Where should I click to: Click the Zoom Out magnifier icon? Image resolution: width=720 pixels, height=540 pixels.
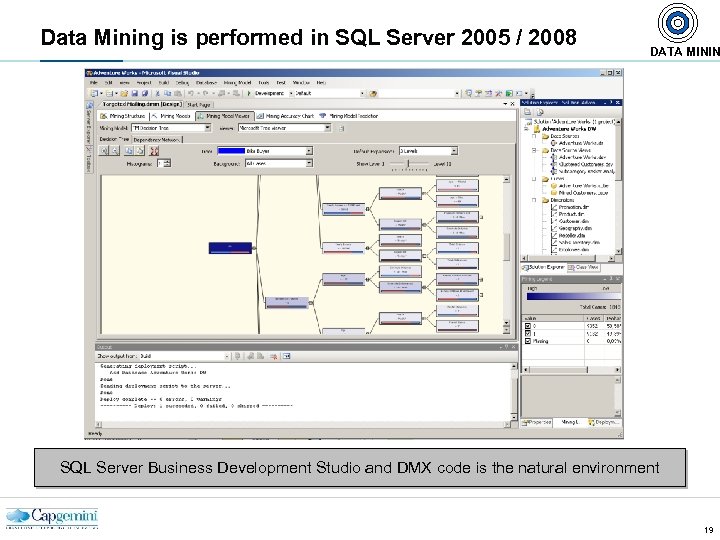click(x=115, y=151)
